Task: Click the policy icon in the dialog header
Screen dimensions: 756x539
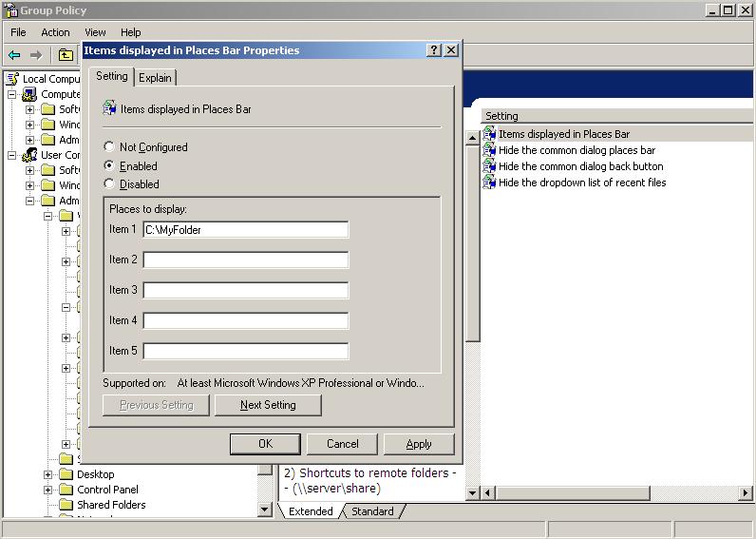Action: point(109,107)
